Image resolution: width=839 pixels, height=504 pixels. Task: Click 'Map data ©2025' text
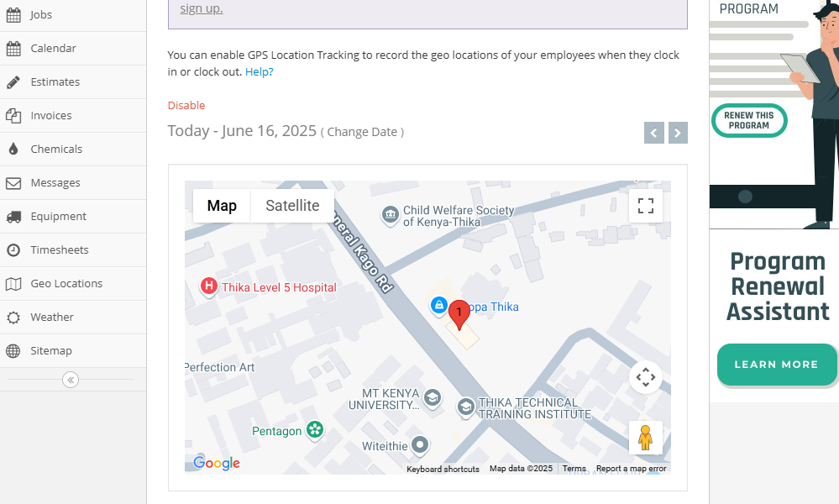(521, 469)
